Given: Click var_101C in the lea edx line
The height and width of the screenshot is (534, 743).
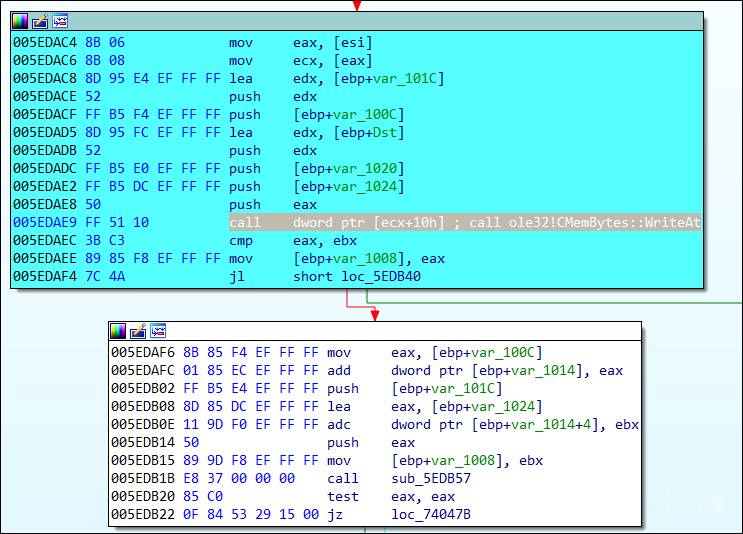Looking at the screenshot, I should (405, 78).
